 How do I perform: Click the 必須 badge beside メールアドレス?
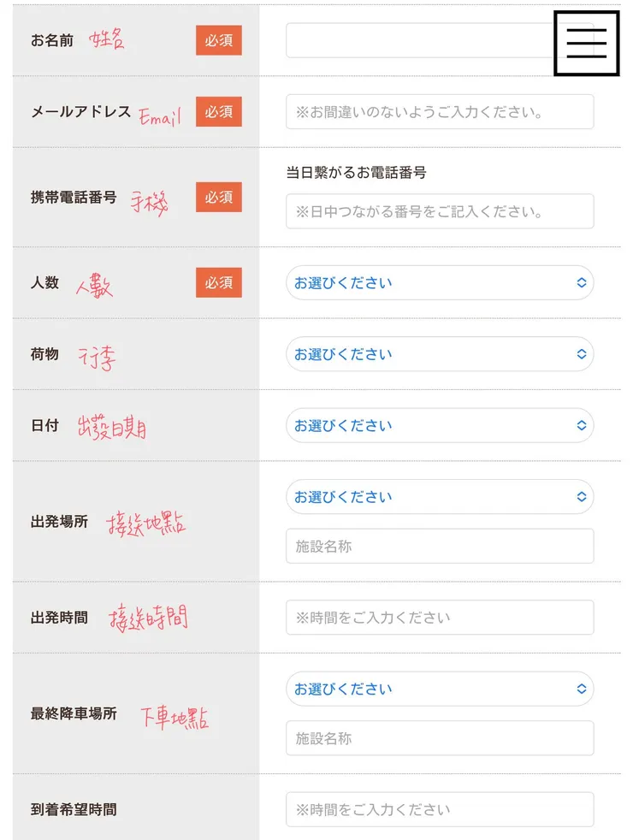(219, 112)
